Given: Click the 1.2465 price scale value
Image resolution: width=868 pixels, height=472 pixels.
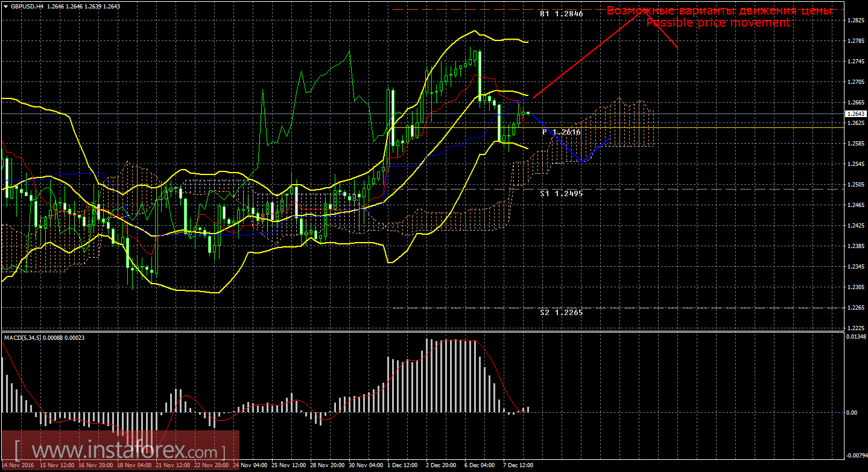Looking at the screenshot, I should click(x=855, y=205).
